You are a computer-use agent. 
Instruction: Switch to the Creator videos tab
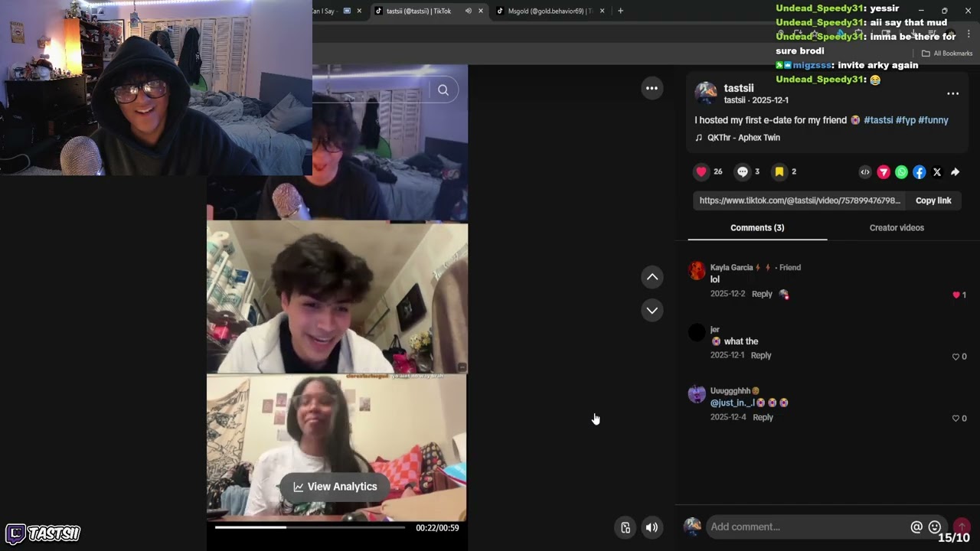897,228
